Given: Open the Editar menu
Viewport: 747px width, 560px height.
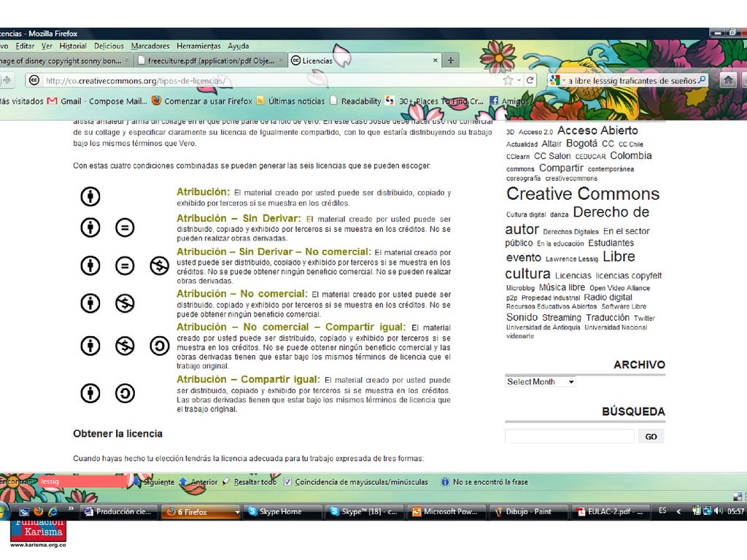Looking at the screenshot, I should tap(25, 46).
